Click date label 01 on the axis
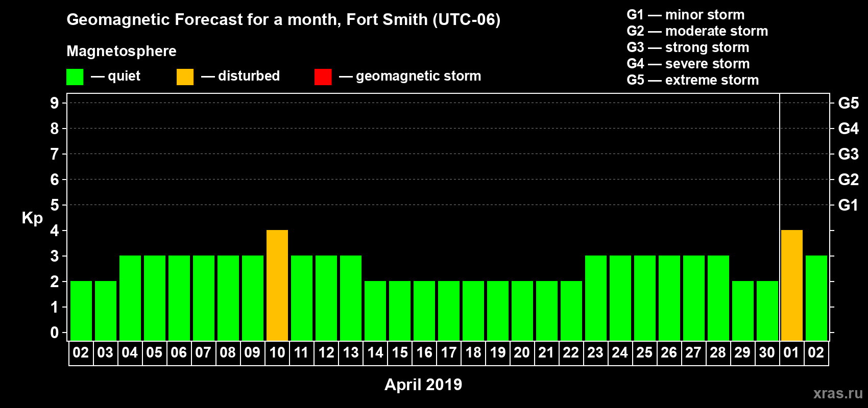868x408 pixels. pos(791,352)
